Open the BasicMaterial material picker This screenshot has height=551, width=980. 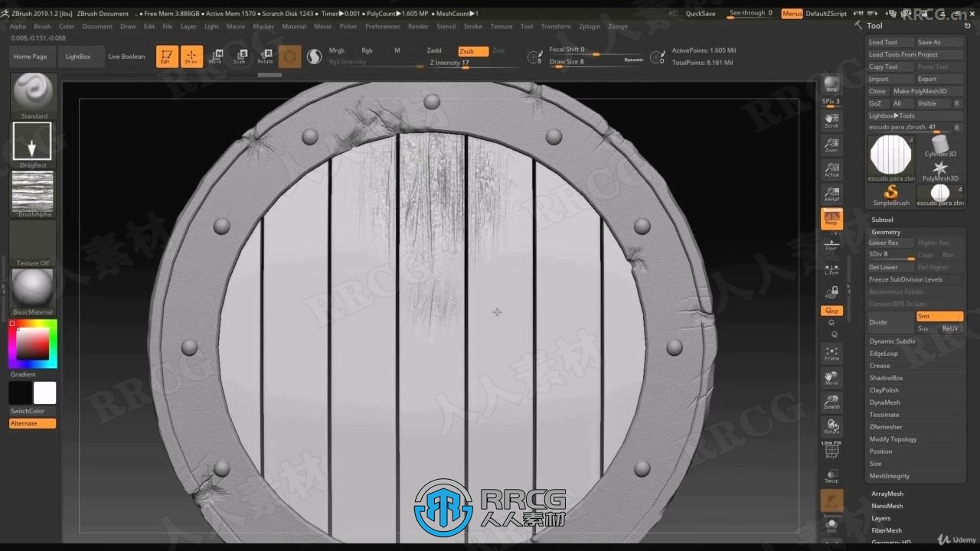click(33, 292)
